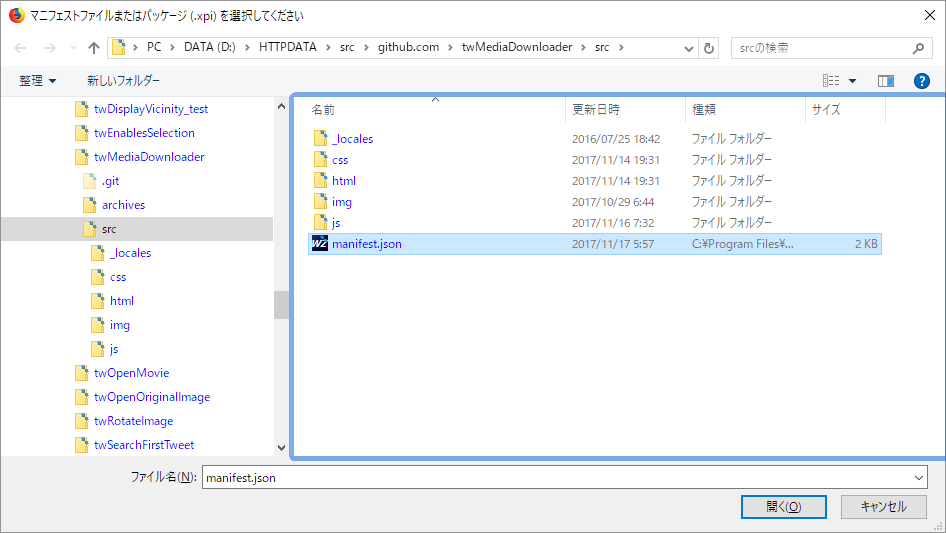This screenshot has width=946, height=533.
Task: Jump to github.com breadcrumb
Action: (x=408, y=47)
